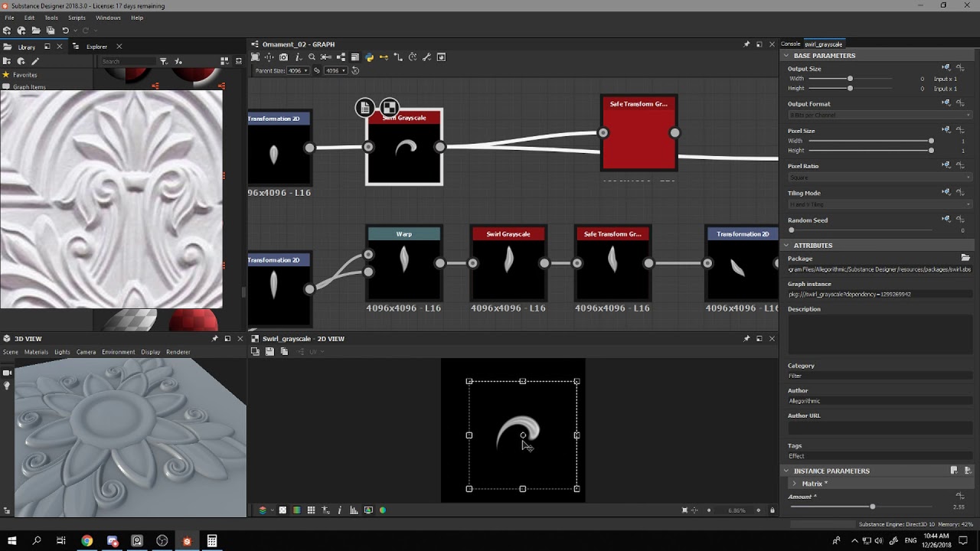Click the 2D view histogram icon
Image resolution: width=980 pixels, height=551 pixels.
tap(354, 510)
